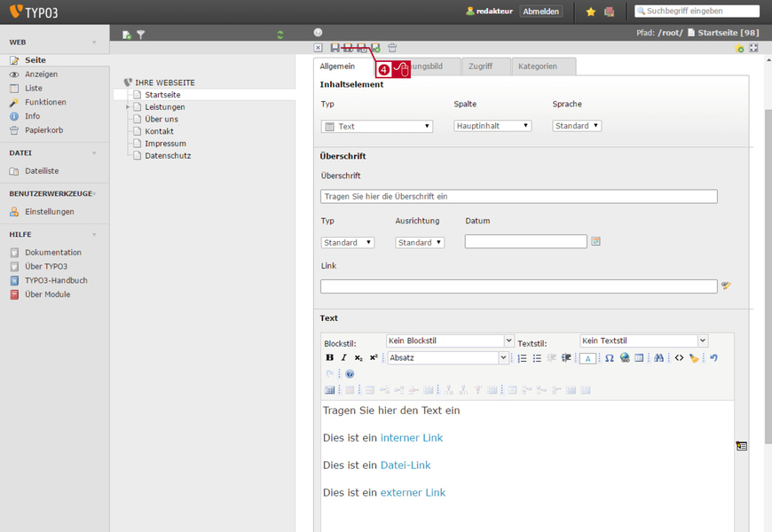Open the Absatz paragraph format dropdown
The height and width of the screenshot is (532, 772).
[448, 358]
